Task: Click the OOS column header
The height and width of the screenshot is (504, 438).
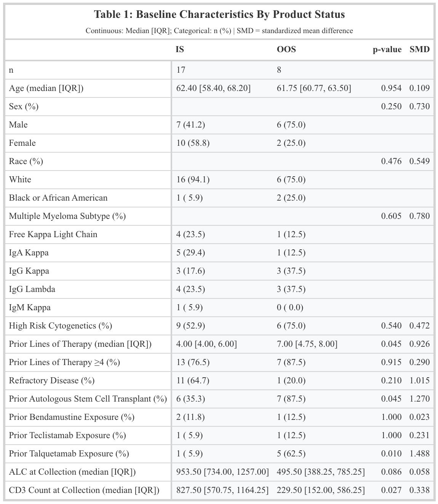Action: [286, 49]
